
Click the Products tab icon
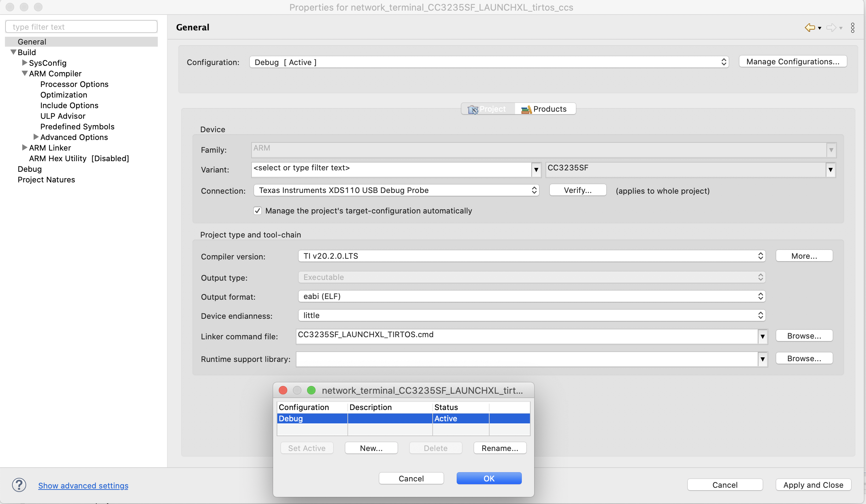tap(526, 110)
